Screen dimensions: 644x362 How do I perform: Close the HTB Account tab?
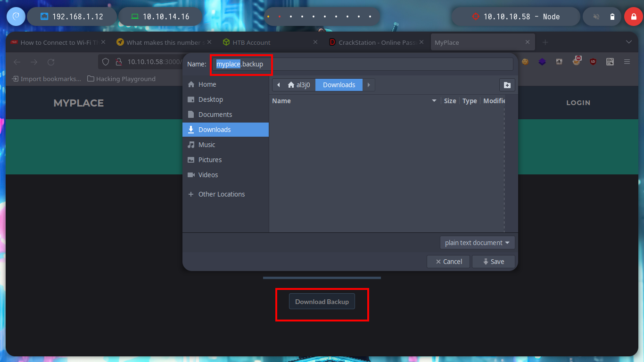pyautogui.click(x=315, y=42)
